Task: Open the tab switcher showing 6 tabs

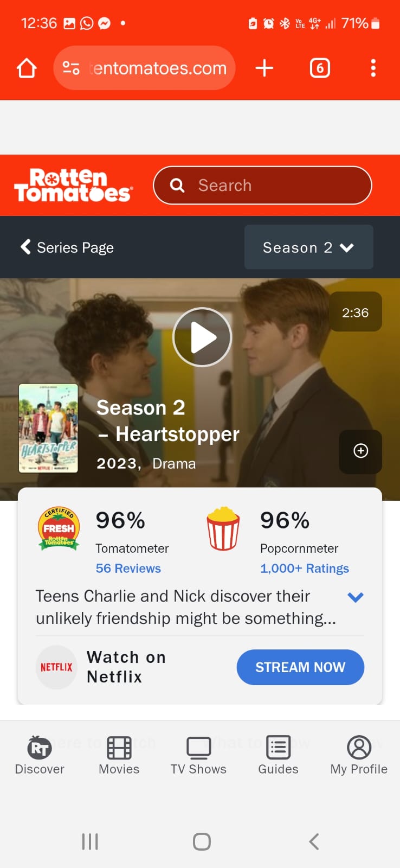Action: [320, 68]
